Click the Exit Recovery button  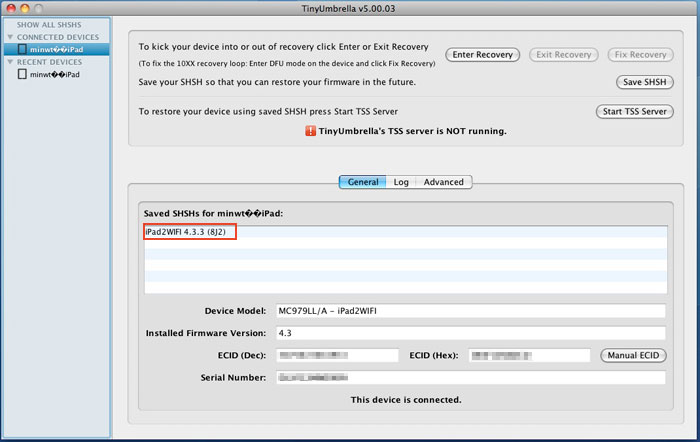tap(563, 54)
